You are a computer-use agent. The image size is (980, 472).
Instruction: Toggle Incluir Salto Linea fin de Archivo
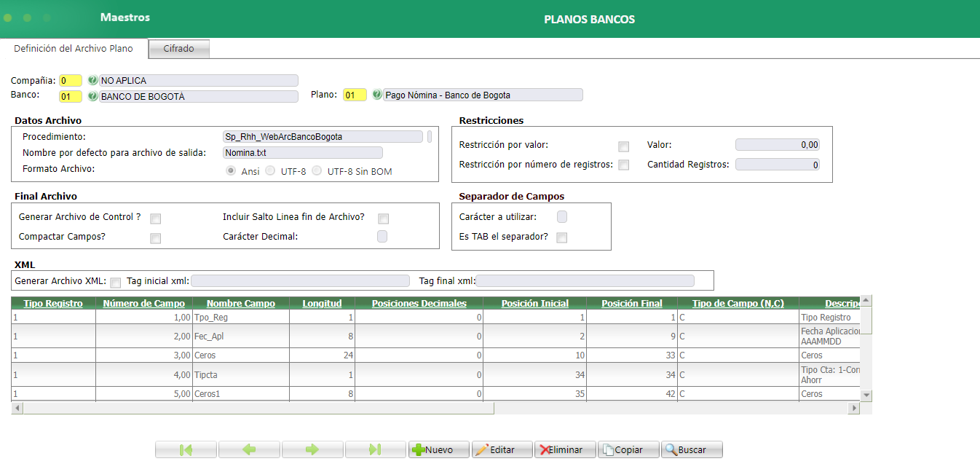[x=383, y=219]
